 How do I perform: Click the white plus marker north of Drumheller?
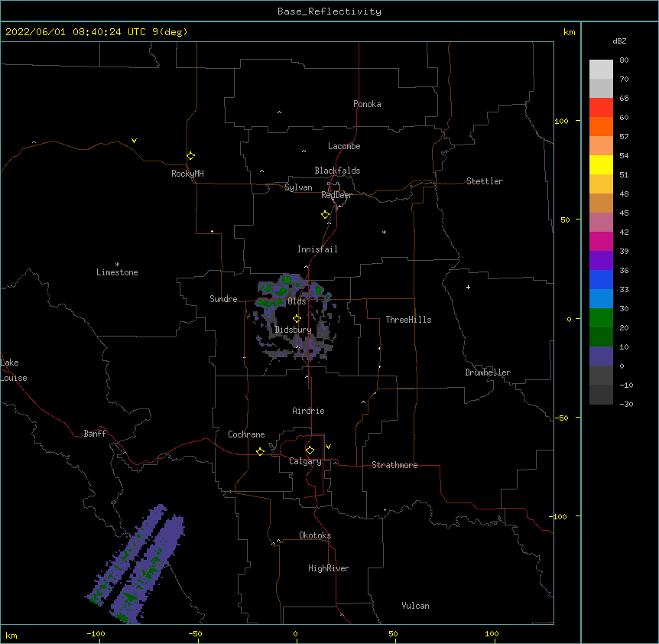click(x=468, y=287)
